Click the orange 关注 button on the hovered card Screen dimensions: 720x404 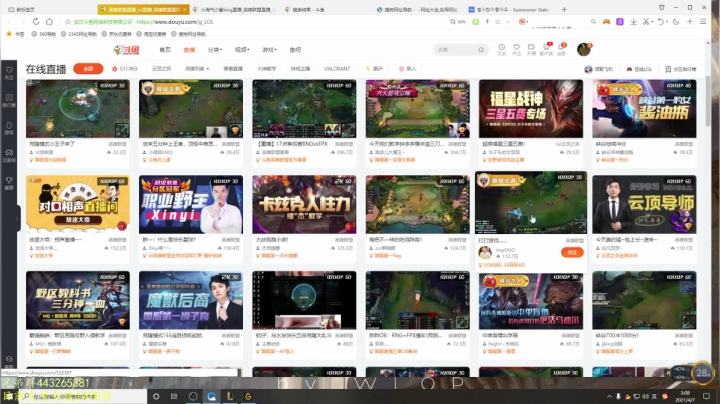tap(572, 252)
